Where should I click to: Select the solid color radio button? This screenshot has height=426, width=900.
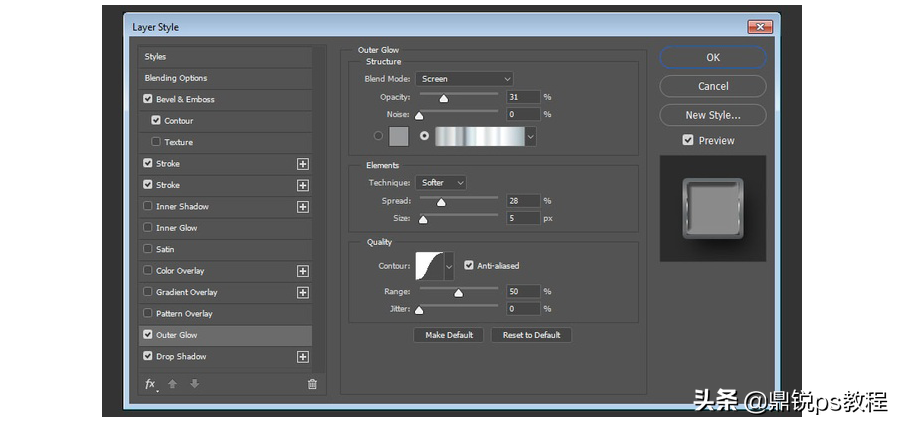(x=378, y=136)
